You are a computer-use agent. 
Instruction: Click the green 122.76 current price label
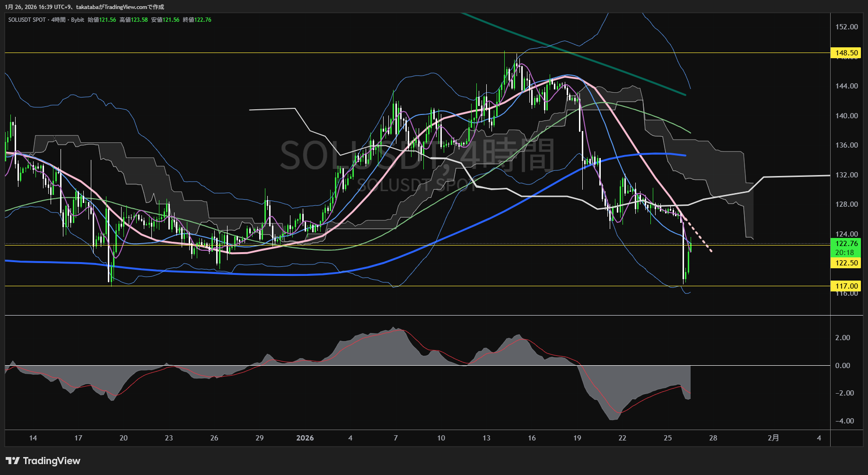pyautogui.click(x=846, y=244)
